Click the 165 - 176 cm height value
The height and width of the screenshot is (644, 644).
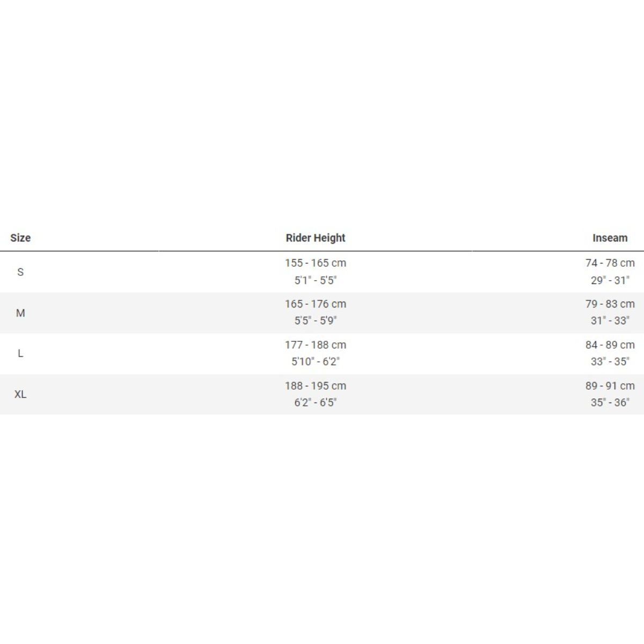[316, 304]
